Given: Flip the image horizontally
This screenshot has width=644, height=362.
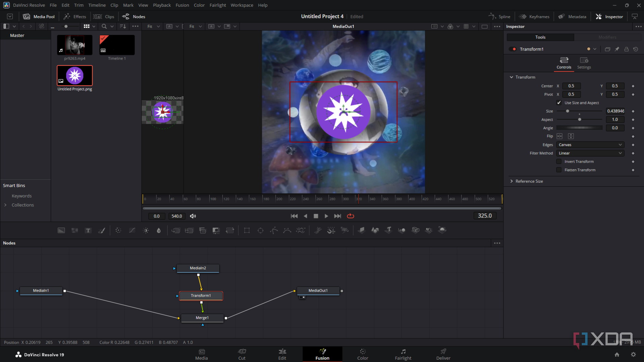Looking at the screenshot, I should (x=559, y=136).
